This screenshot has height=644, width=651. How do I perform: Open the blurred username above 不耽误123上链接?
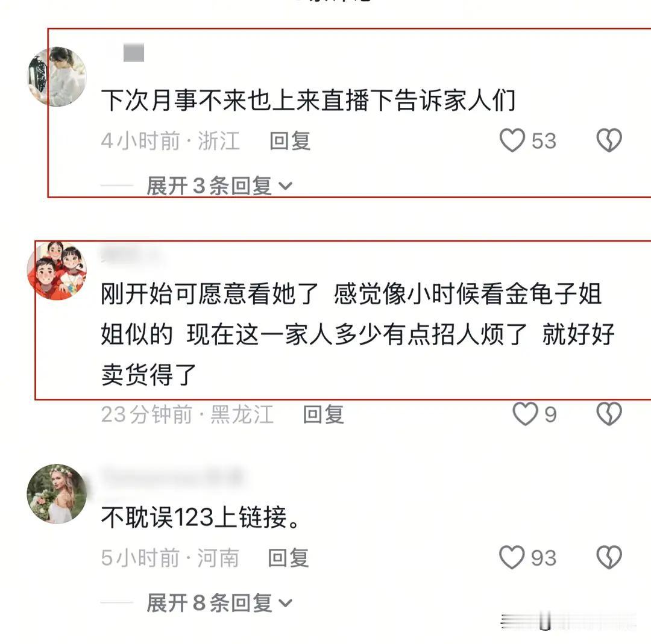172,477
